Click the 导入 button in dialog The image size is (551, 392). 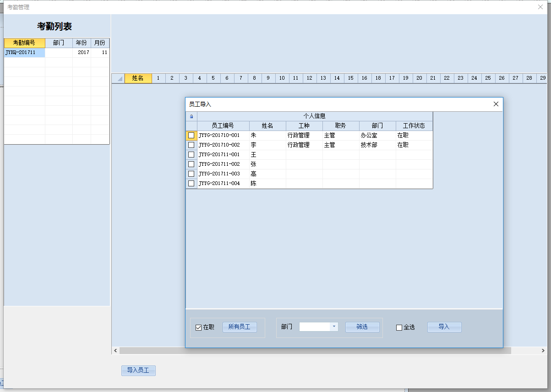[444, 327]
